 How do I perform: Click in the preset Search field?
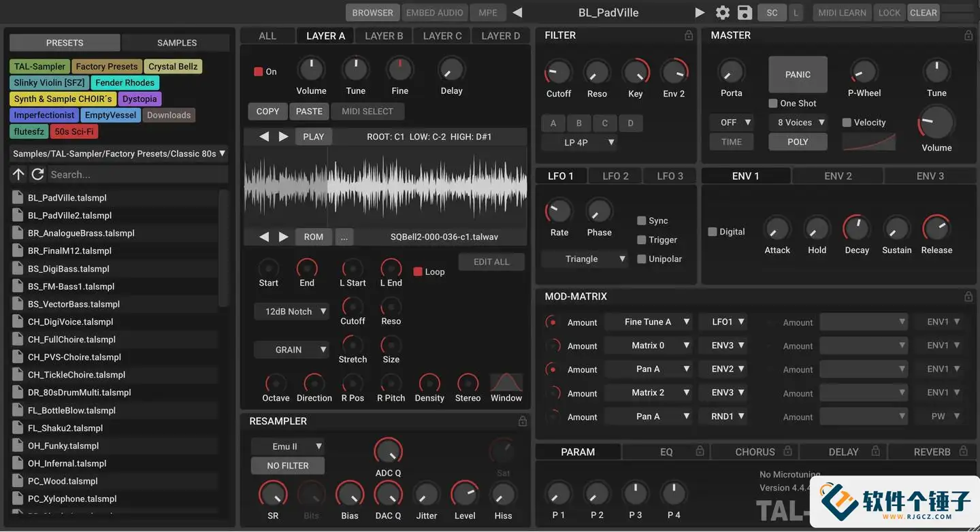tap(136, 175)
